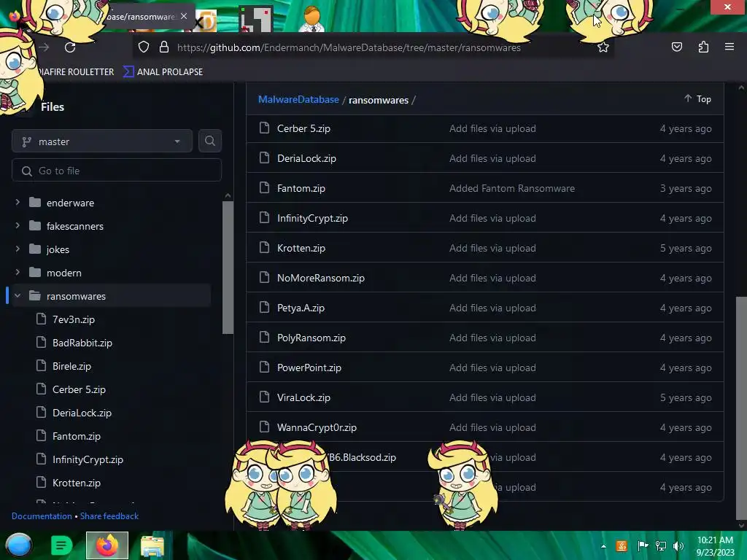Click the taskbar clock showing 10:21 AM
The height and width of the screenshot is (560, 747).
point(715,545)
